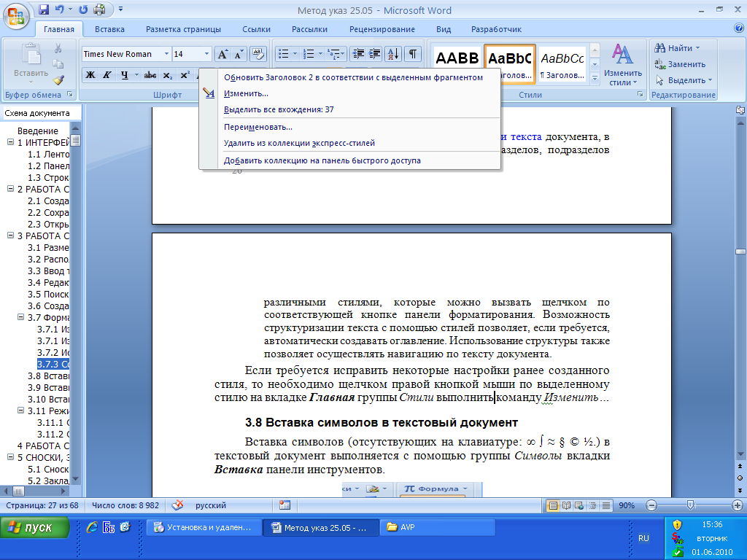Click the Office button logo
747x560 pixels.
16,16
